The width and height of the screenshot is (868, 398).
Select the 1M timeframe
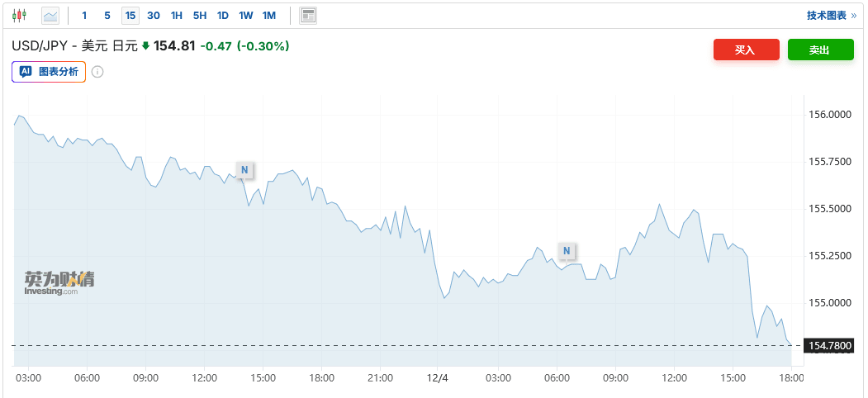(269, 15)
